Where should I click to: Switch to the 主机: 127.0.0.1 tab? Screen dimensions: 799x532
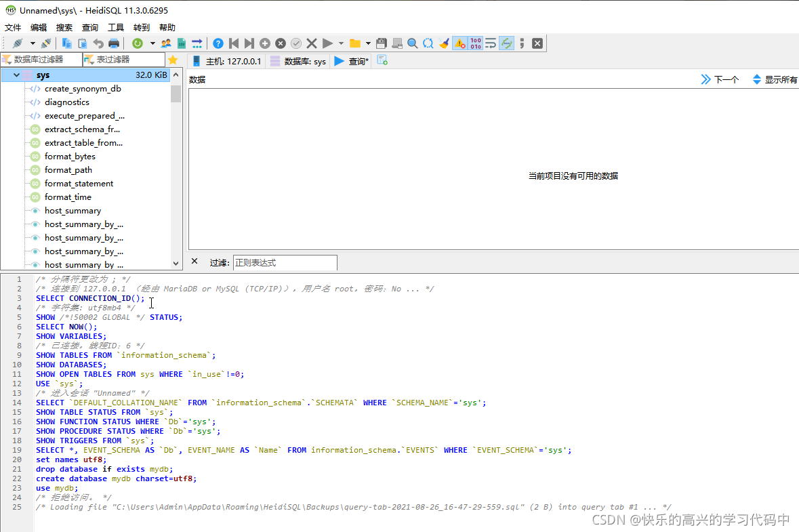(227, 61)
